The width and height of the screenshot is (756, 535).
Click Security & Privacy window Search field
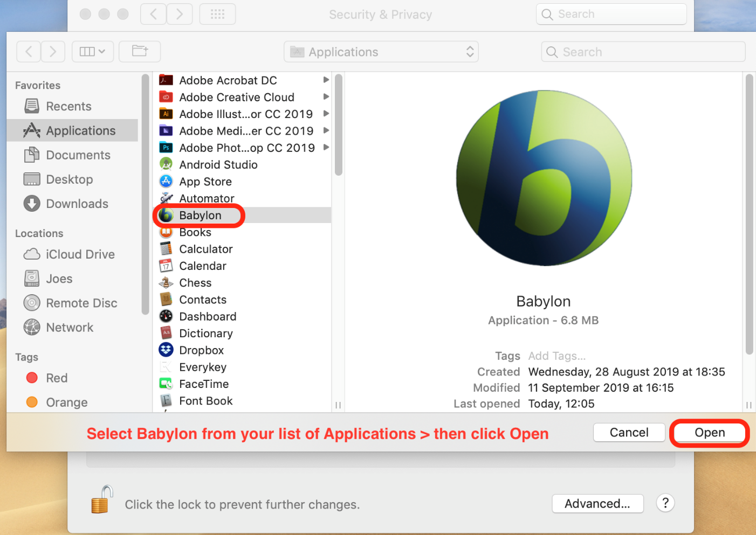pos(611,14)
